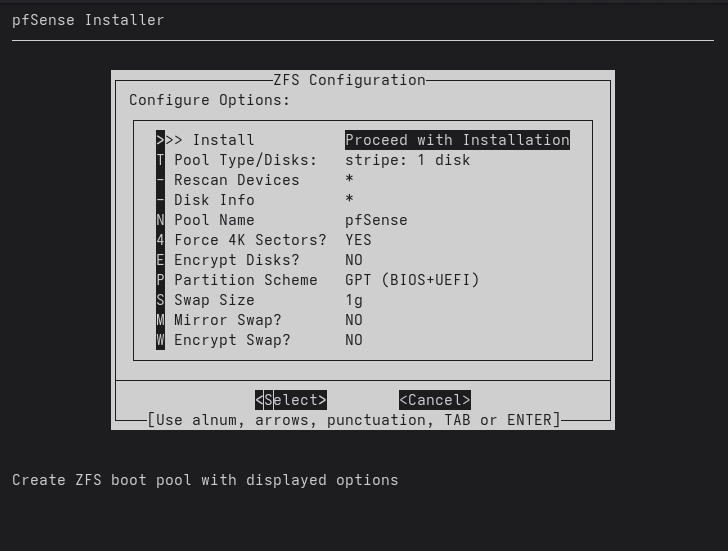Toggle the Mirror Swap option
This screenshot has width=728, height=551.
tap(260, 319)
